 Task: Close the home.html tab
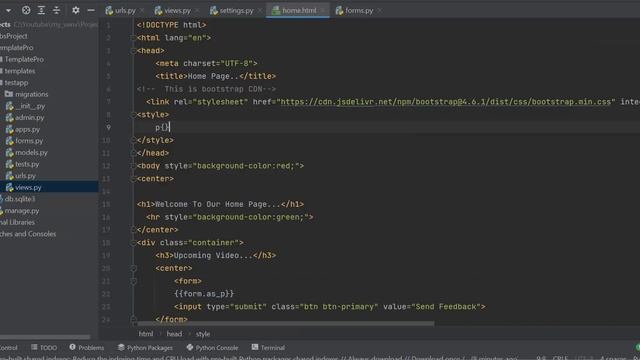tap(323, 11)
